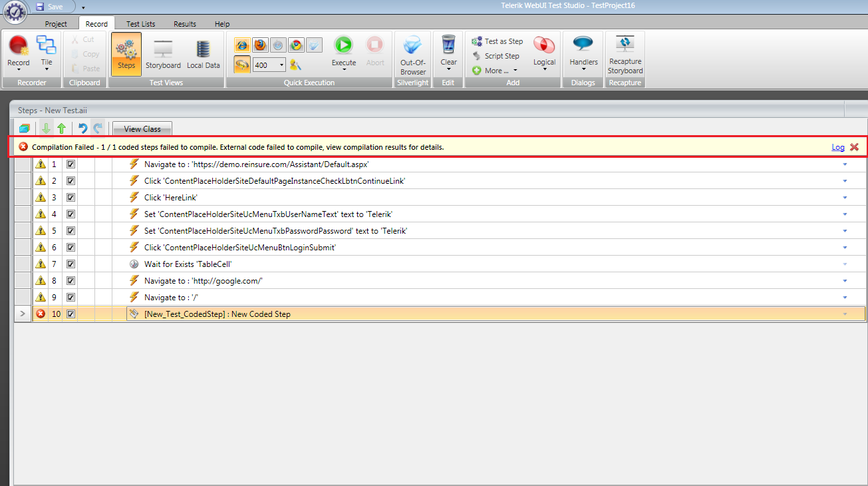Add a Script Step

pos(496,56)
